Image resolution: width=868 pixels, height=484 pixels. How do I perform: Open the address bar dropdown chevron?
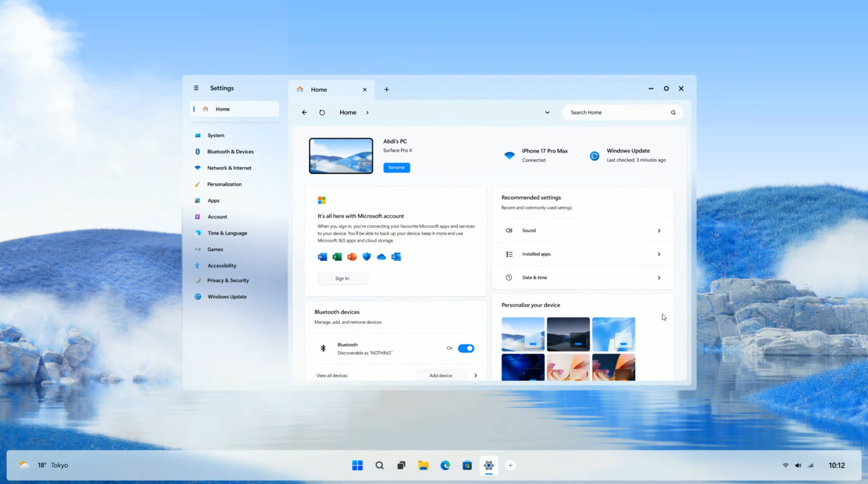click(x=547, y=112)
